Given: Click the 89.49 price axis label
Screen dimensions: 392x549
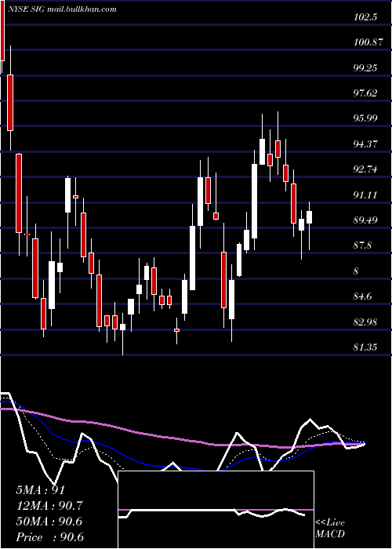Looking at the screenshot, I should [x=365, y=220].
